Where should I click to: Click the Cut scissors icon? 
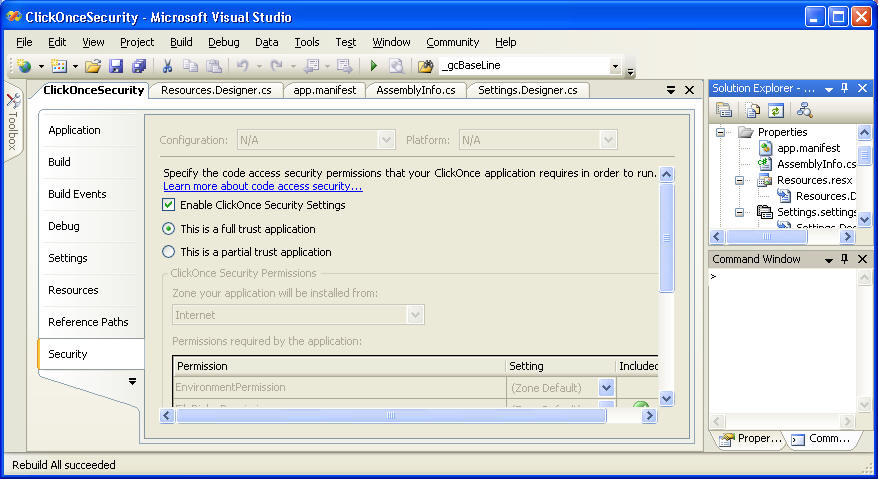pos(167,66)
